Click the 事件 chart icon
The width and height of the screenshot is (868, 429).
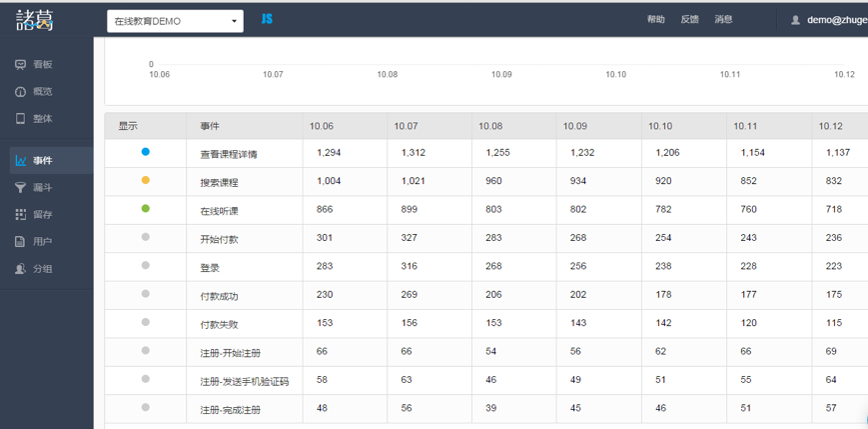point(21,161)
